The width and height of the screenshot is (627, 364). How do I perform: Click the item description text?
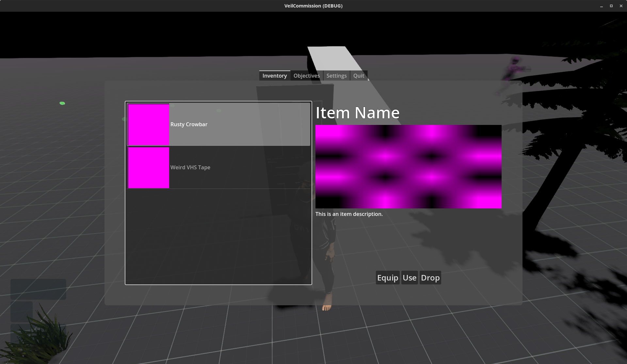349,214
